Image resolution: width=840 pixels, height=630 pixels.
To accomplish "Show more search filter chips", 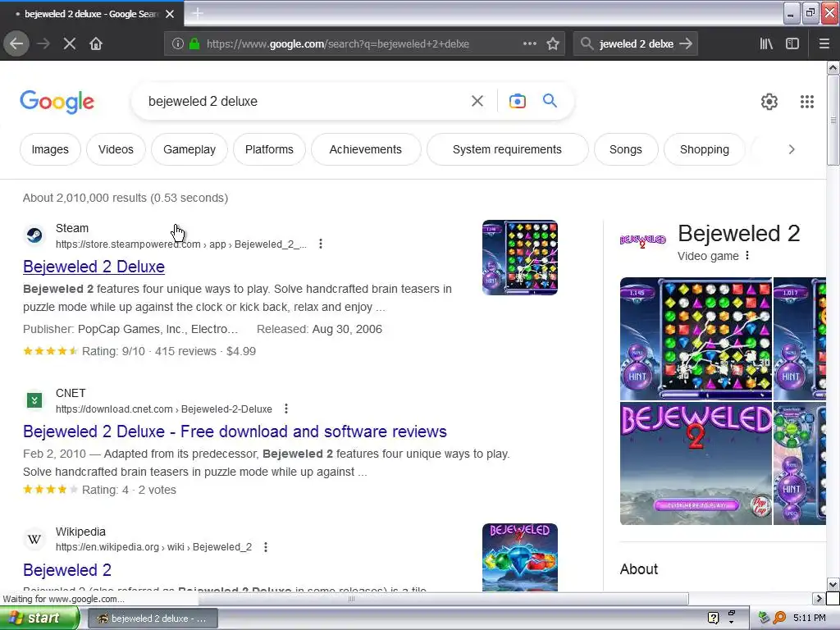I will (792, 149).
